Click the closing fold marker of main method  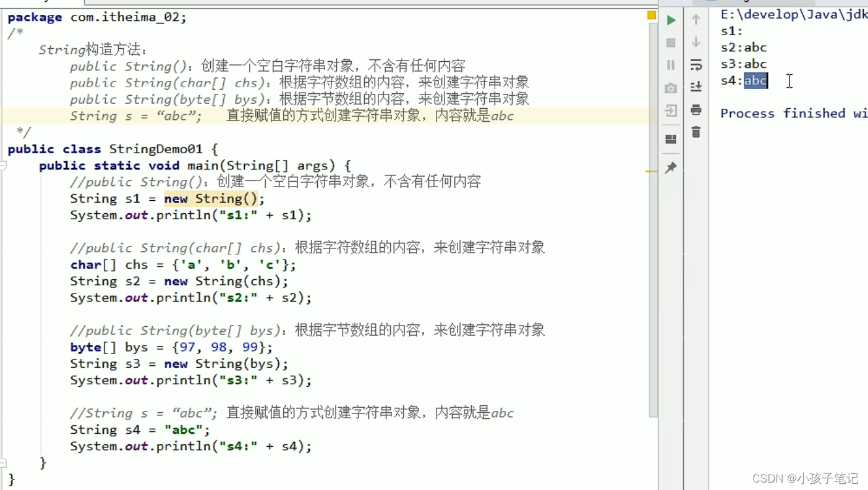[3, 462]
